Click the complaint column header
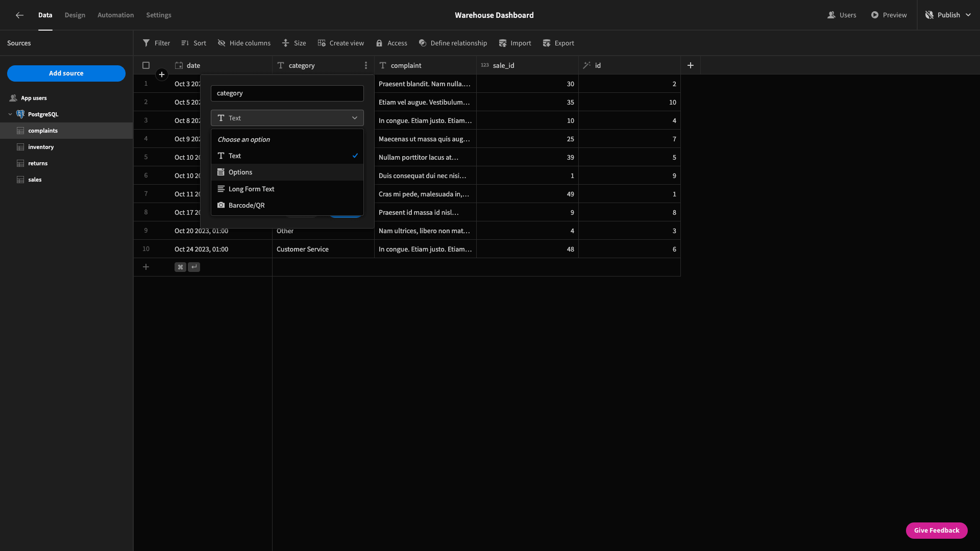The image size is (980, 551). click(x=425, y=65)
